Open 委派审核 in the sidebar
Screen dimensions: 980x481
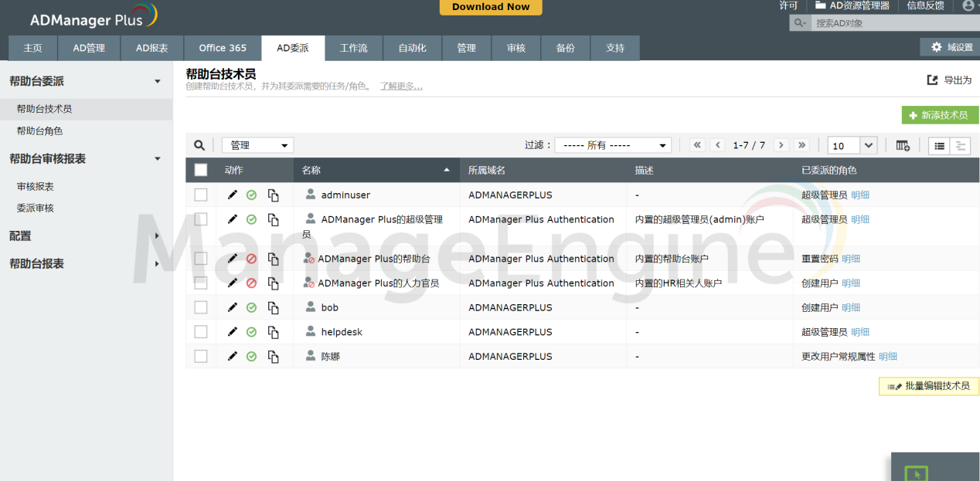pos(36,208)
